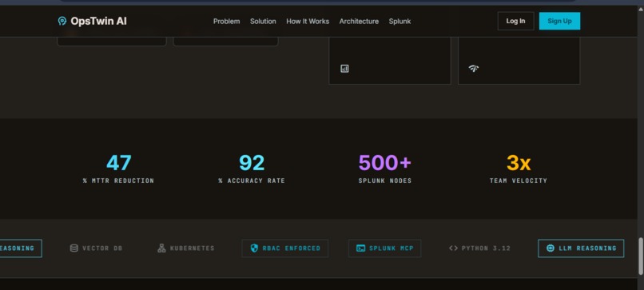Click the VECTOR DB tag text

[x=102, y=248]
